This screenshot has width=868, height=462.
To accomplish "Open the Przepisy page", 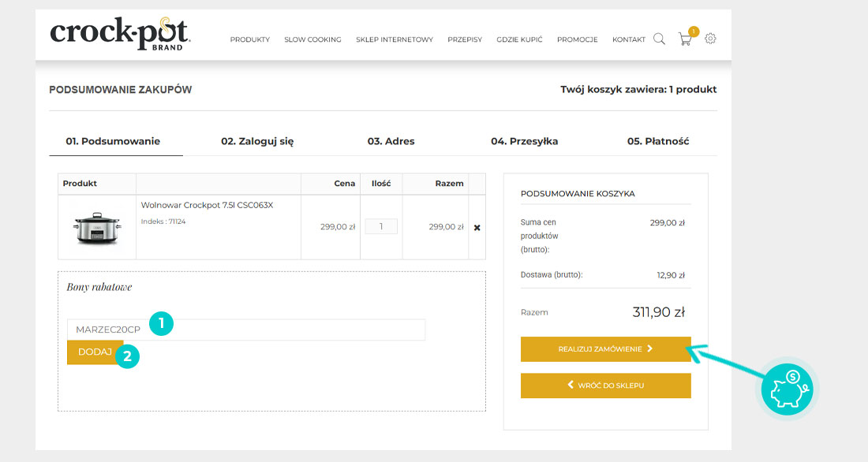I will tap(465, 39).
